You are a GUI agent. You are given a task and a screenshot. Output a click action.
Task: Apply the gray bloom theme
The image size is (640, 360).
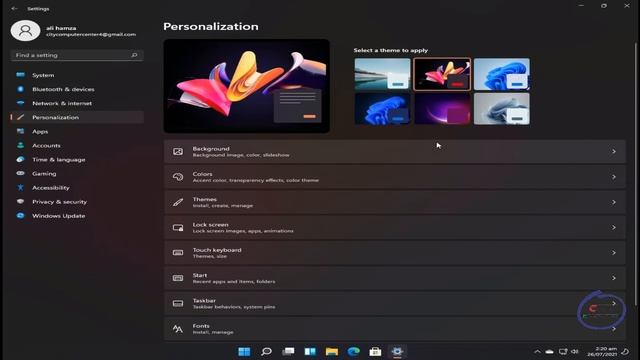click(x=502, y=109)
